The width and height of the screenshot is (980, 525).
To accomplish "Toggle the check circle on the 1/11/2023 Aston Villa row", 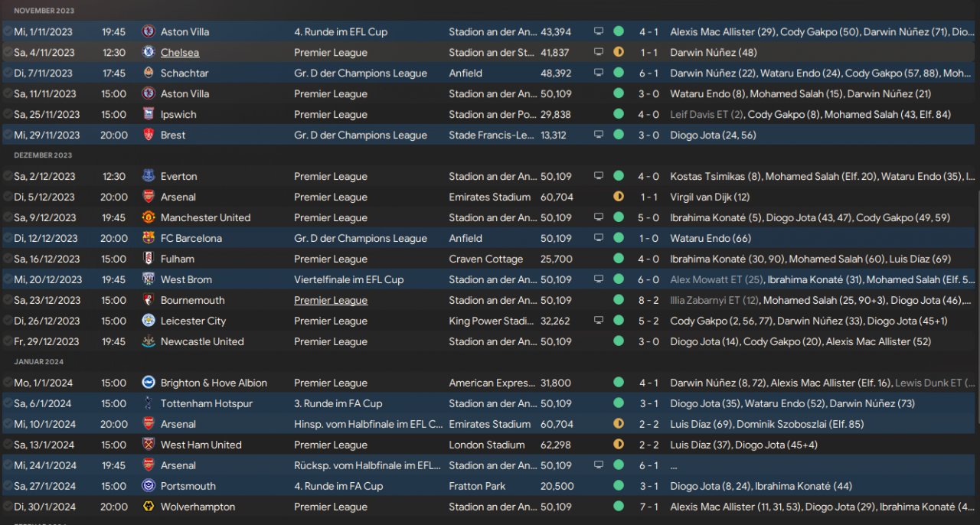I will click(8, 31).
